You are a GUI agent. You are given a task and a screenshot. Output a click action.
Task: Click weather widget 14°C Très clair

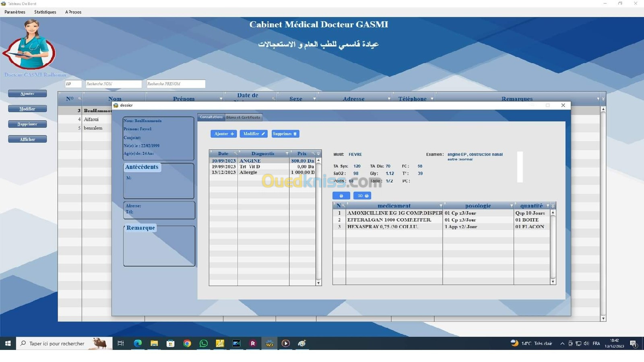531,343
